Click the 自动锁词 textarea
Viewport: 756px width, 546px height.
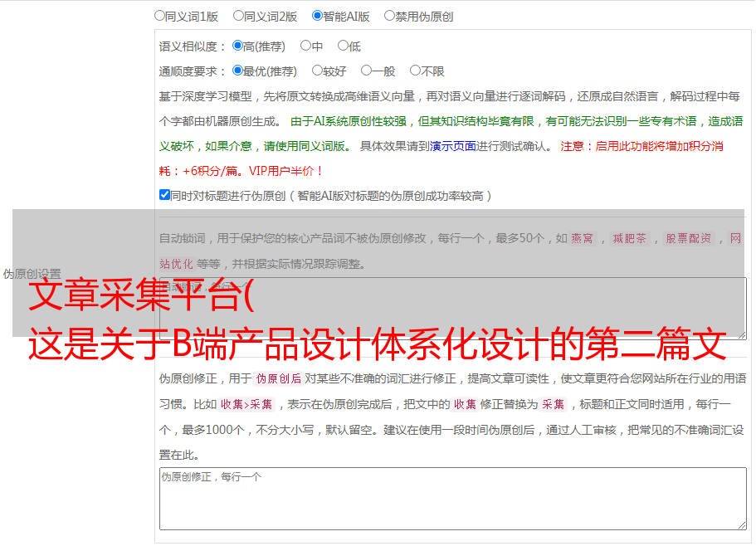click(453, 309)
